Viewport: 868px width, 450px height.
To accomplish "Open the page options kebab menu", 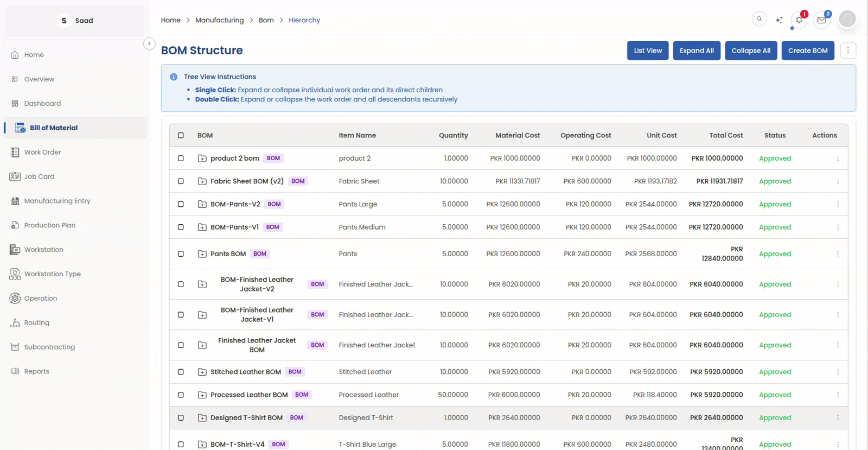I will [x=848, y=50].
